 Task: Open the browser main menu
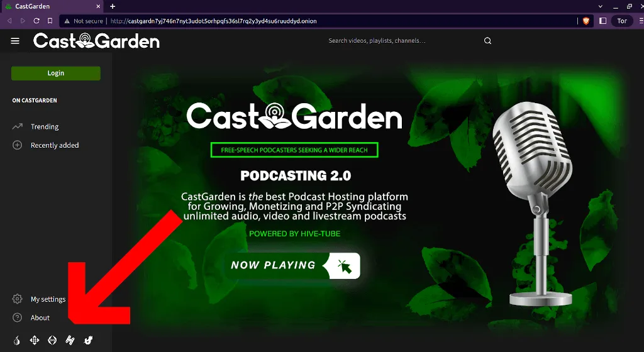pos(641,21)
